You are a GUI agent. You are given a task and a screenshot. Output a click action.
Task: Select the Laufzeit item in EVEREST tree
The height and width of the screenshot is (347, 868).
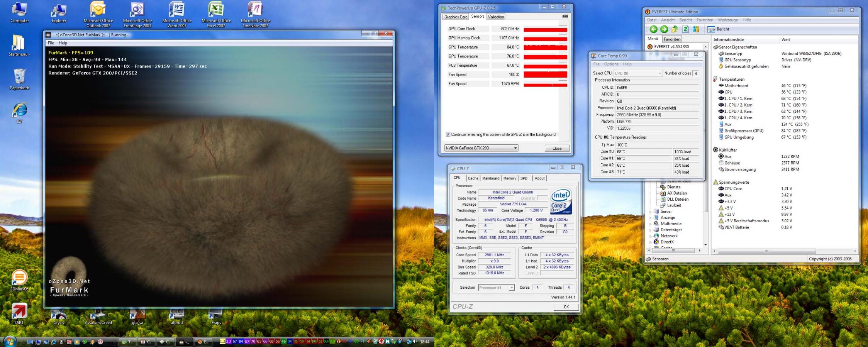pyautogui.click(x=670, y=205)
